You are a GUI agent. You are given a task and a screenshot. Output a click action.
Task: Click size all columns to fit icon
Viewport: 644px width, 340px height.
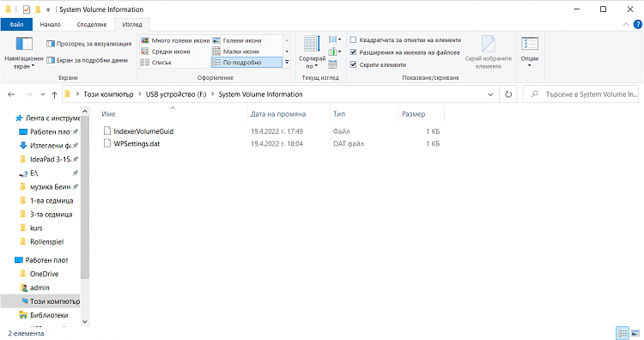pos(332,64)
